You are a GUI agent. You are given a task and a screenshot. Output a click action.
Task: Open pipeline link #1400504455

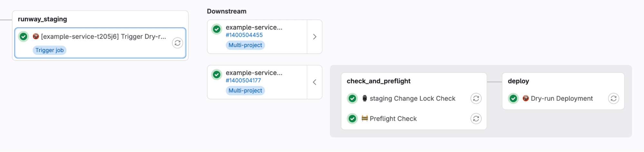coord(244,35)
